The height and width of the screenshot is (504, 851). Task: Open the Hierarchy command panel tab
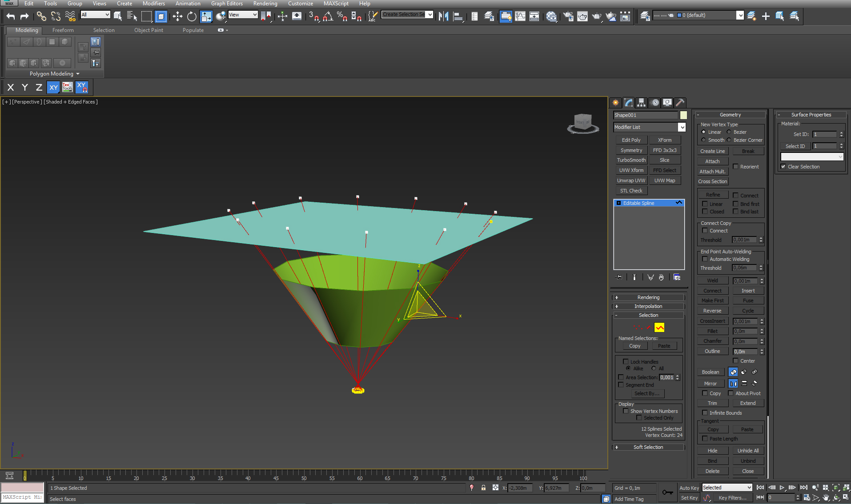641,103
